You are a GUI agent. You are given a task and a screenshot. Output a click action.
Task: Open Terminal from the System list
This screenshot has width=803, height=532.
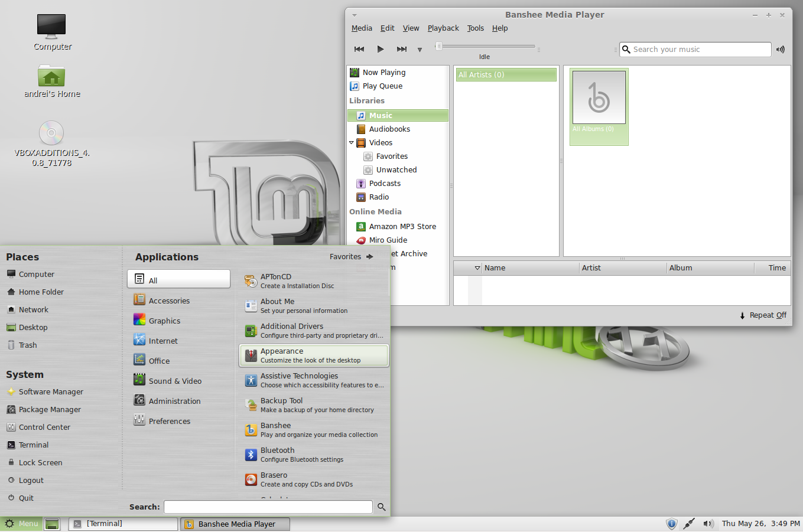click(x=28, y=445)
